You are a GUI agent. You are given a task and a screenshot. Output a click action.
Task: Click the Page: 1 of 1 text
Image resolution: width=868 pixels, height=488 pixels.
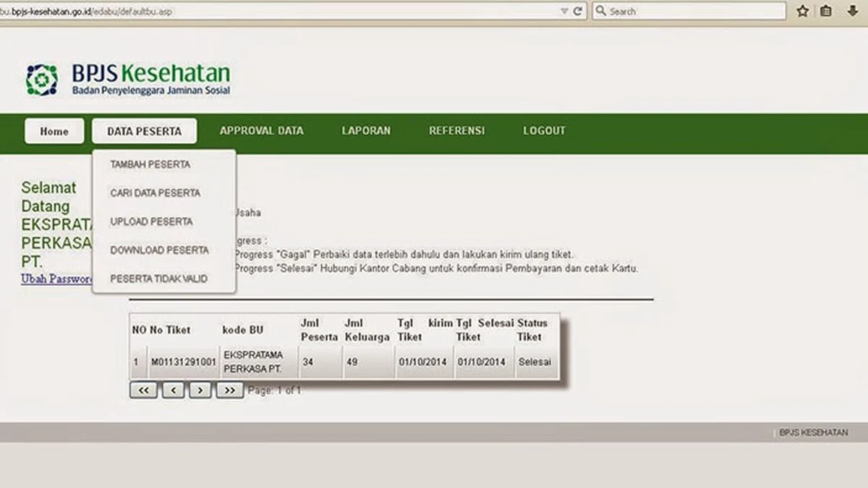click(274, 390)
